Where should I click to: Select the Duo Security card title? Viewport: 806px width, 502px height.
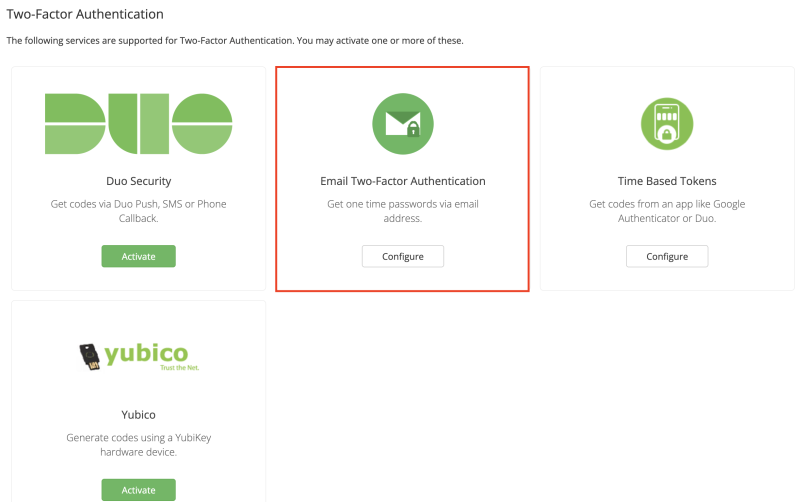(x=138, y=181)
